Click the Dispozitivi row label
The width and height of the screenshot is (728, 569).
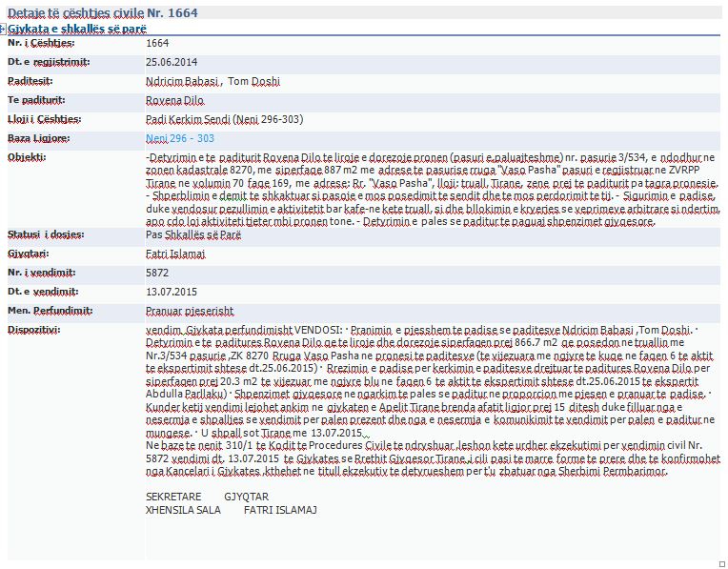[34, 330]
